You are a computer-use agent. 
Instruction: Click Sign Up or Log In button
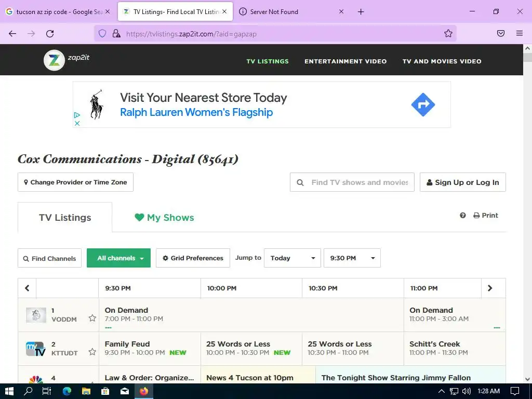tap(463, 182)
